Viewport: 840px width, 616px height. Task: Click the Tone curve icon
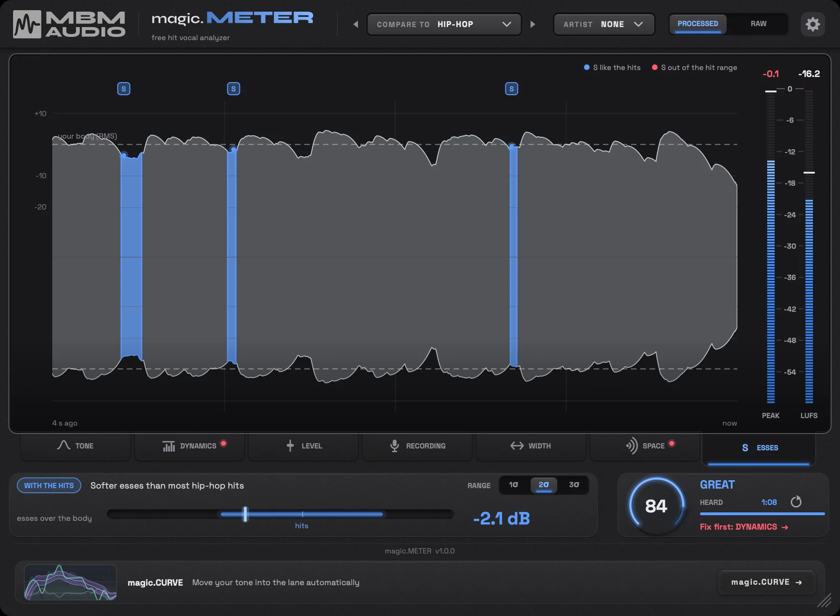coord(63,446)
